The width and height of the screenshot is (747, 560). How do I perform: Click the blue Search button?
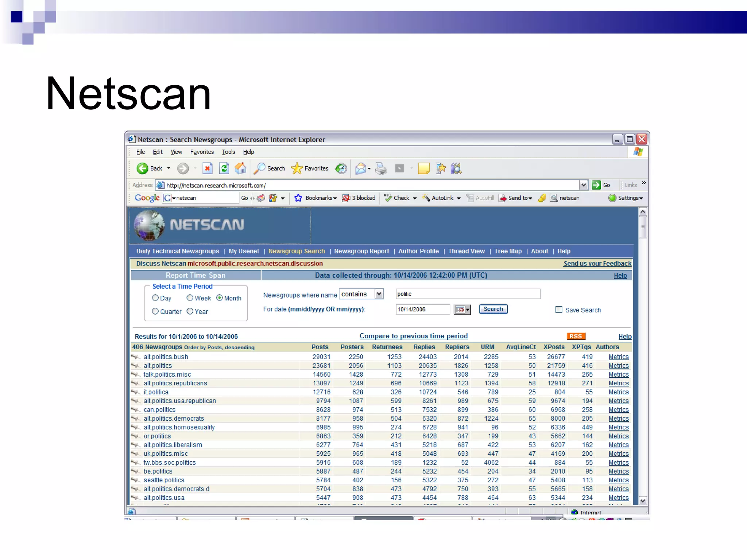pos(493,309)
